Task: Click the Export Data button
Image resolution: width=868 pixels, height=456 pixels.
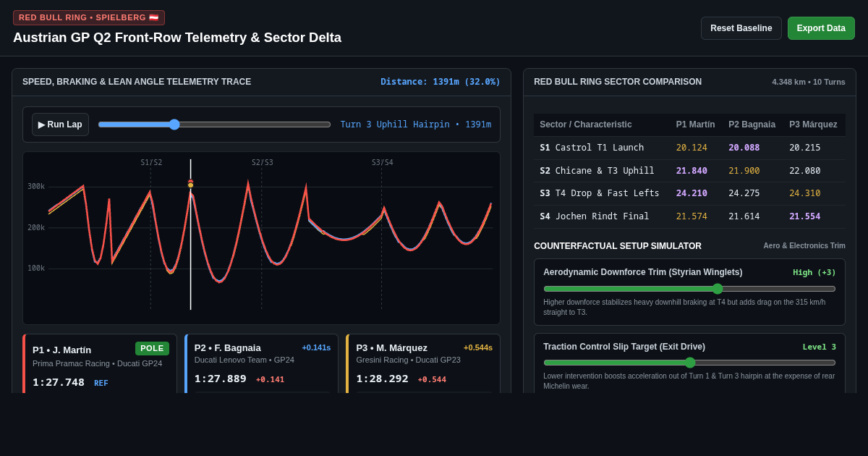Action: [x=821, y=28]
